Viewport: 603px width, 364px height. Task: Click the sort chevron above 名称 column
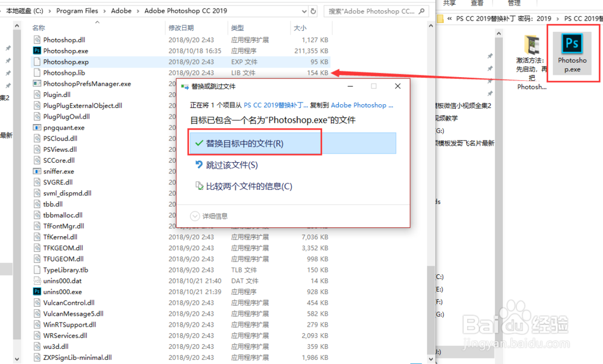tap(97, 21)
